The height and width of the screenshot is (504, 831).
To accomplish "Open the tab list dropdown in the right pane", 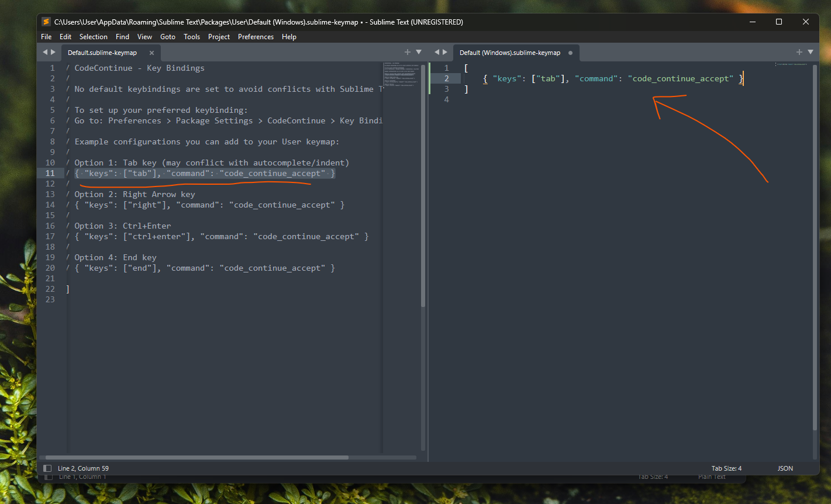I will point(811,51).
